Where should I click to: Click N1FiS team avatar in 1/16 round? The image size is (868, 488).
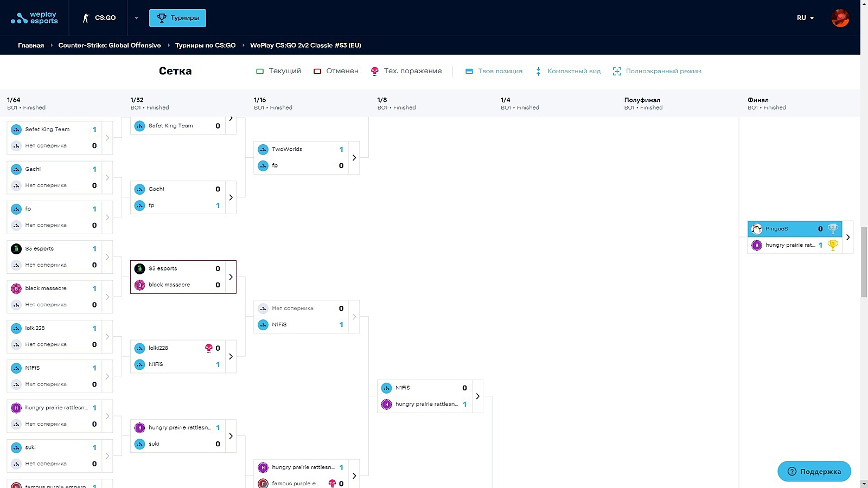coord(263,325)
